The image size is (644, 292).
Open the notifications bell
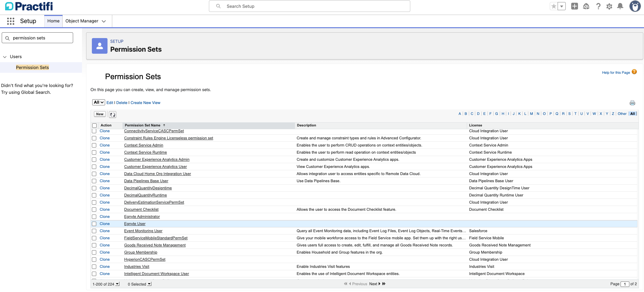click(620, 6)
